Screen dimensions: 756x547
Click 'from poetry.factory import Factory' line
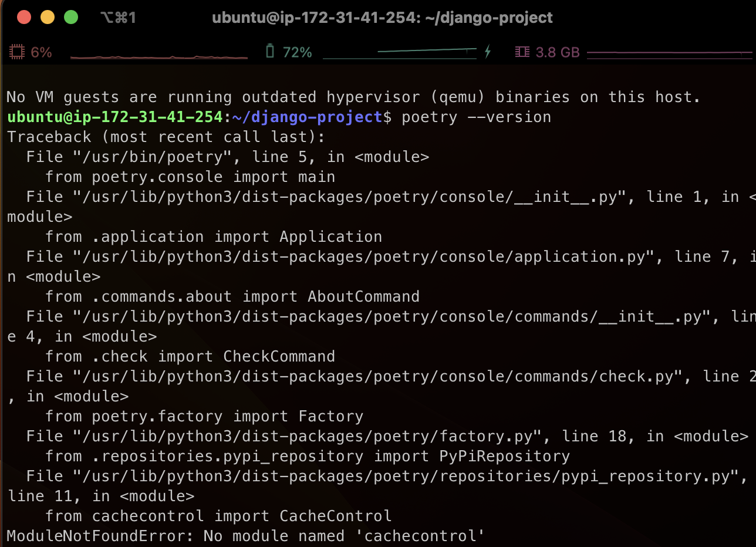(204, 416)
